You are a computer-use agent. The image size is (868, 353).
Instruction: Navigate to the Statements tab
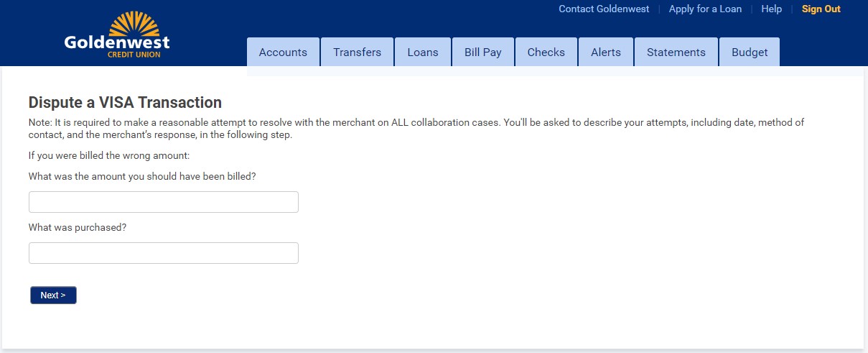[x=676, y=52]
